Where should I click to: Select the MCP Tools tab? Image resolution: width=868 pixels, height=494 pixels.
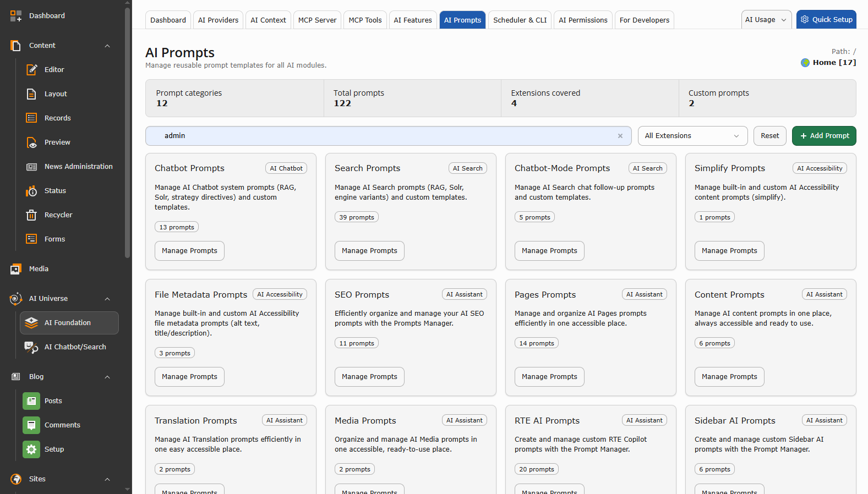365,20
